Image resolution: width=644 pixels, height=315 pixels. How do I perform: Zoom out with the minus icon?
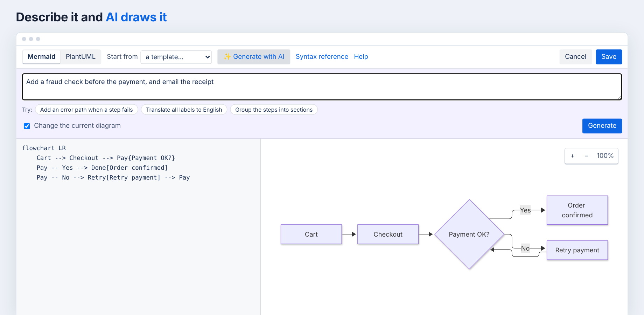[x=587, y=156]
